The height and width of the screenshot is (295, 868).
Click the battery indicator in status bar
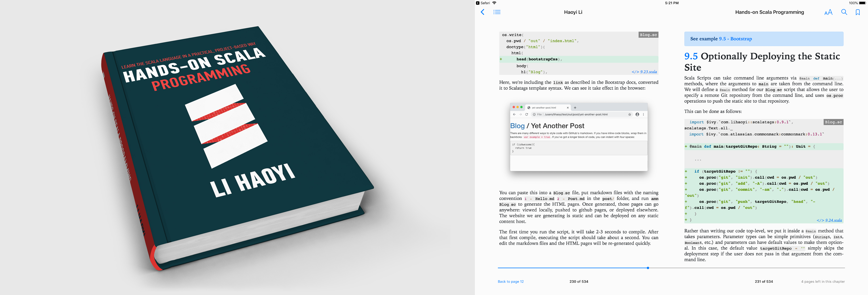coord(862,3)
